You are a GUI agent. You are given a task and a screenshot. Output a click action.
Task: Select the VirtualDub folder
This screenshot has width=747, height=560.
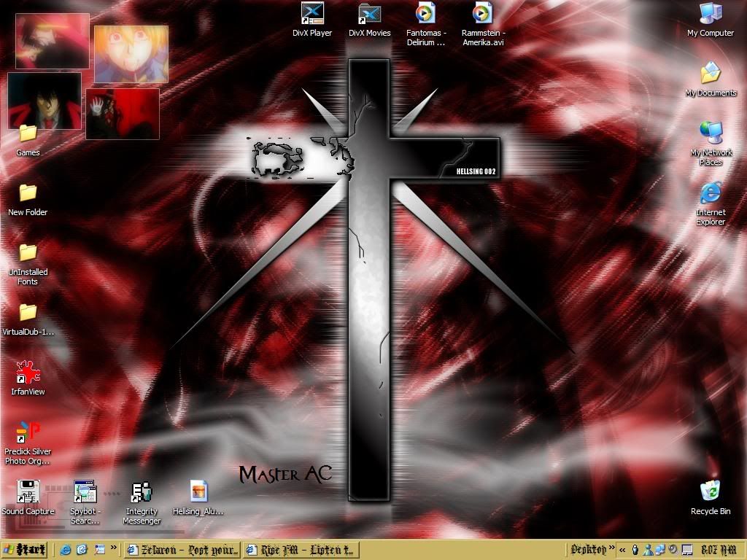tap(28, 319)
